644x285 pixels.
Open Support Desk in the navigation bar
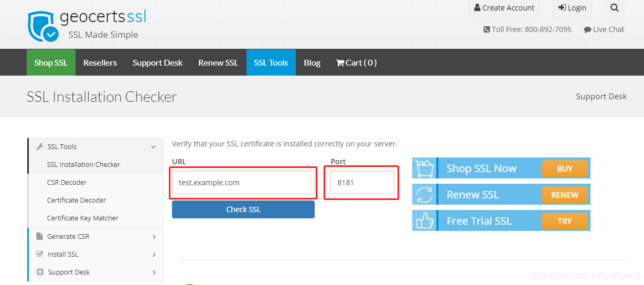point(157,62)
